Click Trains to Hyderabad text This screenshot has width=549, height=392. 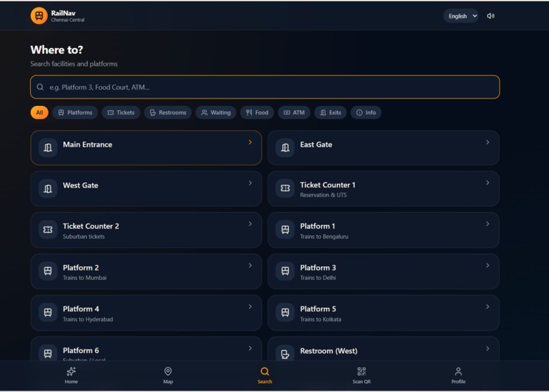tap(88, 319)
